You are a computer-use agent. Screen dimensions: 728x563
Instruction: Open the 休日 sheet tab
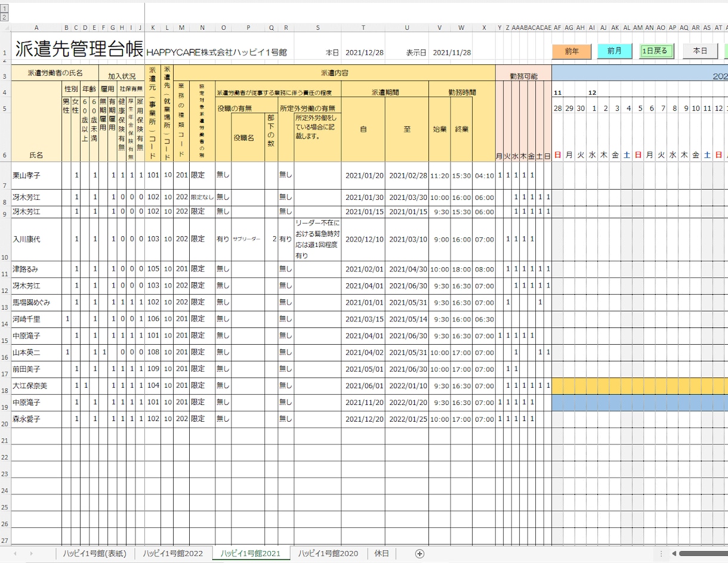click(381, 553)
